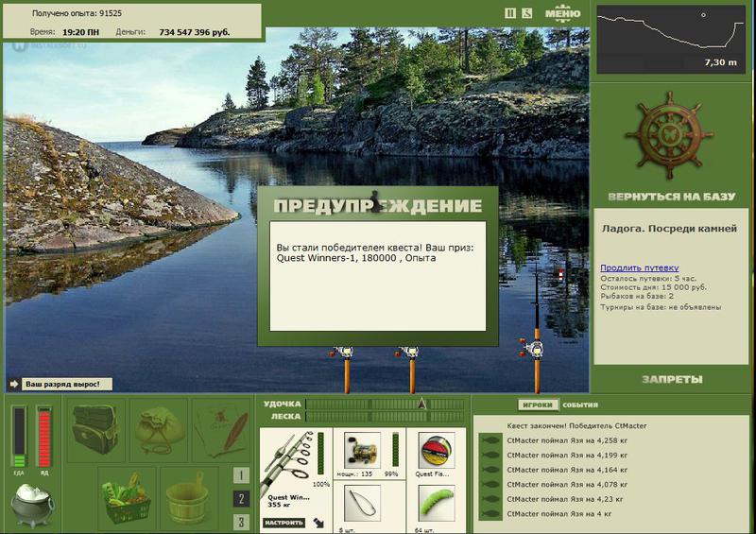Click the depth profile map showing 7,30 m

(x=671, y=40)
